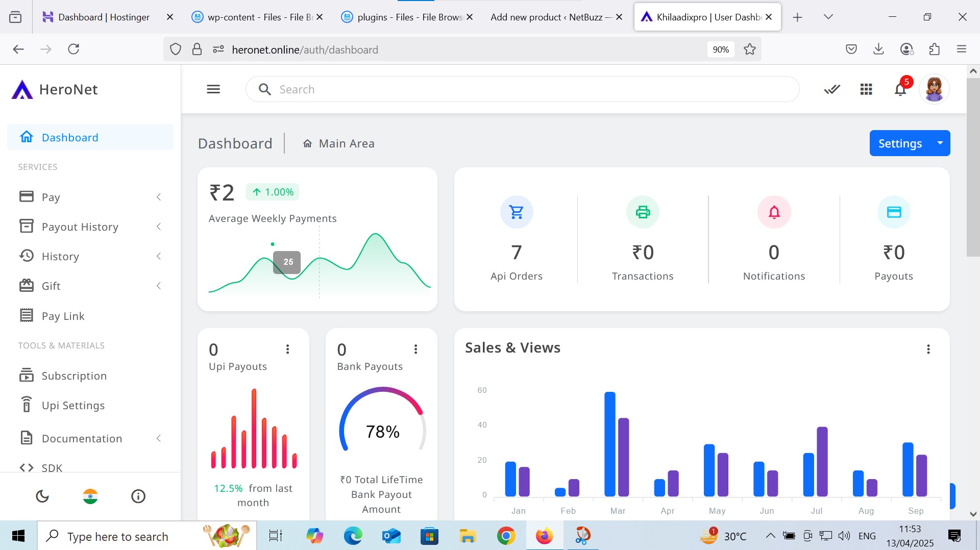Open the Settings dropdown button
Screen dimensions: 980x550
[x=910, y=143]
